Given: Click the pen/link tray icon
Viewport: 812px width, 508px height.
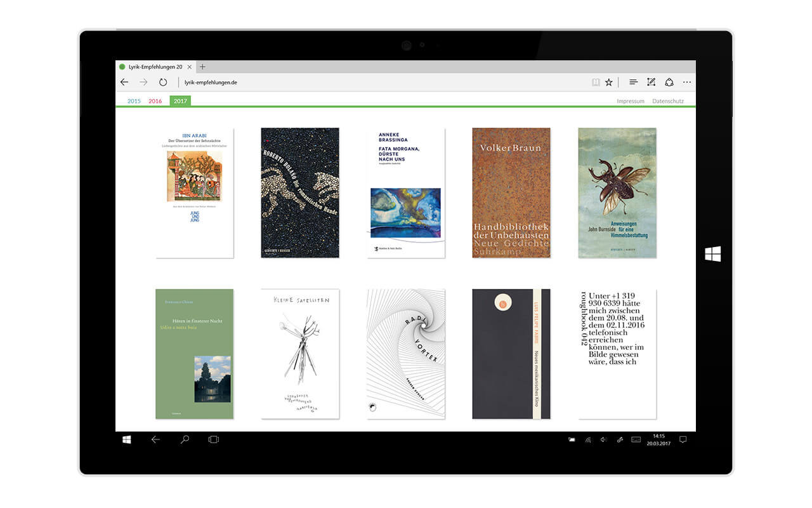Looking at the screenshot, I should click(620, 439).
